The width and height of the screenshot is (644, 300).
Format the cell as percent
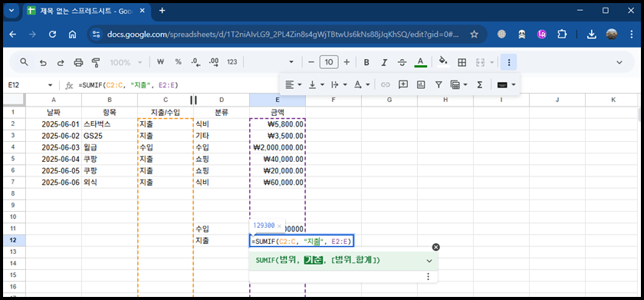click(x=178, y=62)
